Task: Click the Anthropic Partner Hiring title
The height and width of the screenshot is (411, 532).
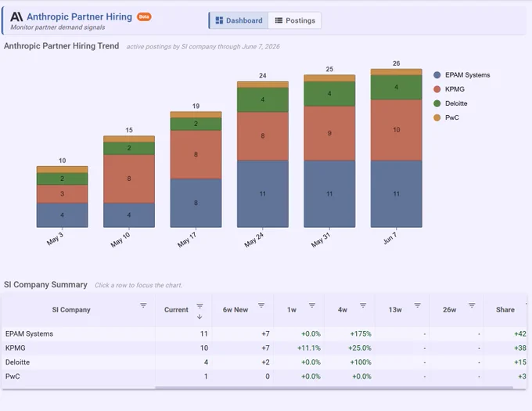Action: tap(79, 16)
